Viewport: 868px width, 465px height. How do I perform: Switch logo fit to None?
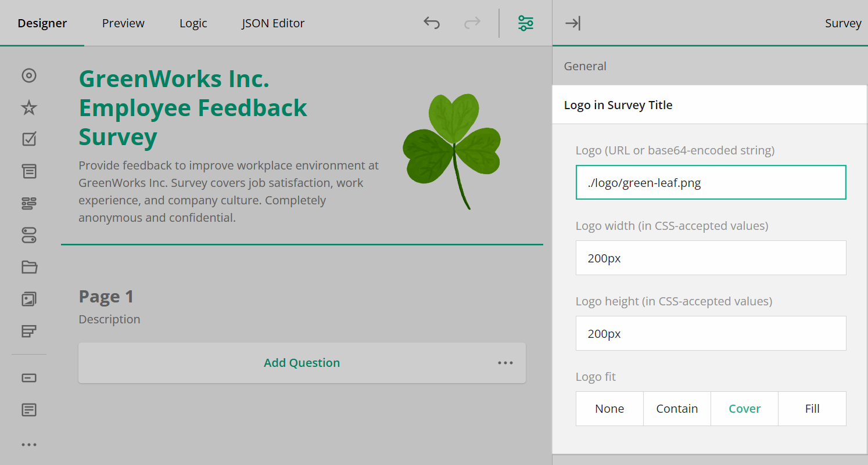[x=609, y=408]
